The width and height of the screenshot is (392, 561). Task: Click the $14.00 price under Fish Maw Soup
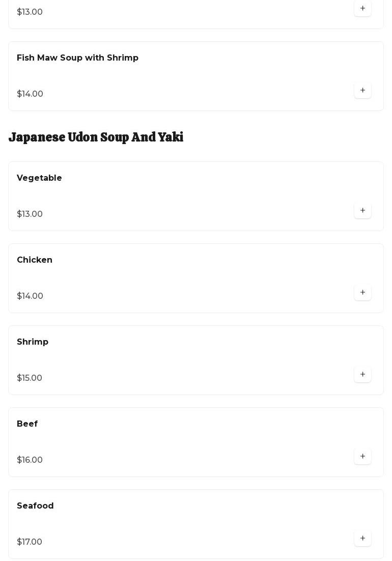(30, 94)
